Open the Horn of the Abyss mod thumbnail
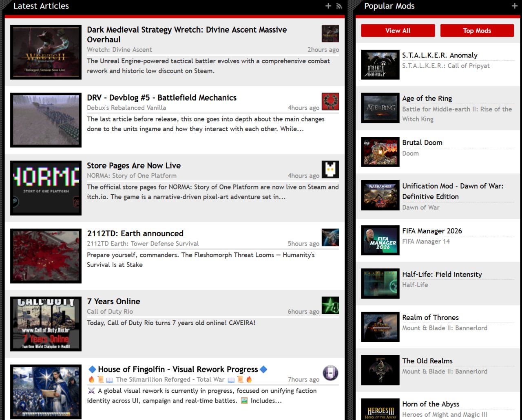The width and height of the screenshot is (522, 420). coord(380,409)
